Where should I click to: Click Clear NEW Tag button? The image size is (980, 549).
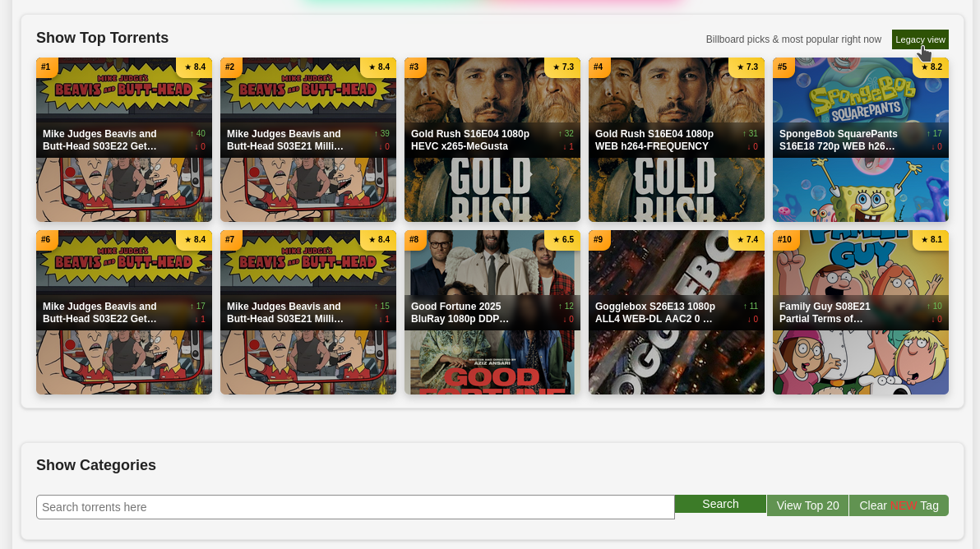point(899,505)
